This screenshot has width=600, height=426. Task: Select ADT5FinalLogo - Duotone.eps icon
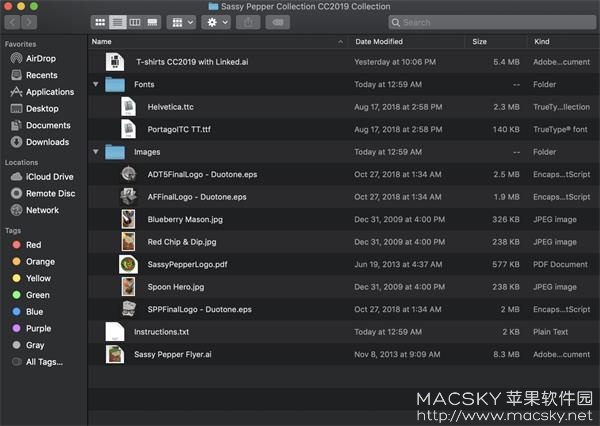click(129, 174)
